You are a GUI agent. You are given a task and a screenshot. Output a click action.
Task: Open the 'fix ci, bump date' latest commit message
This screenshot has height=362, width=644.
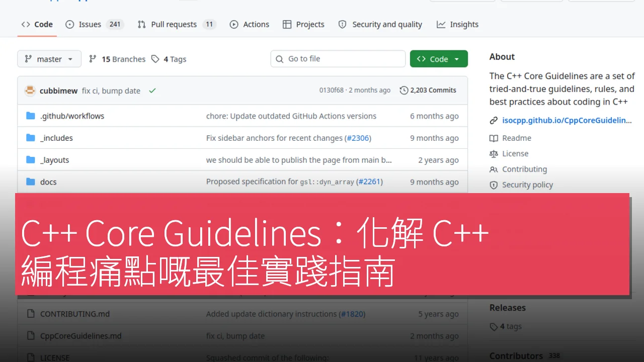[111, 90]
